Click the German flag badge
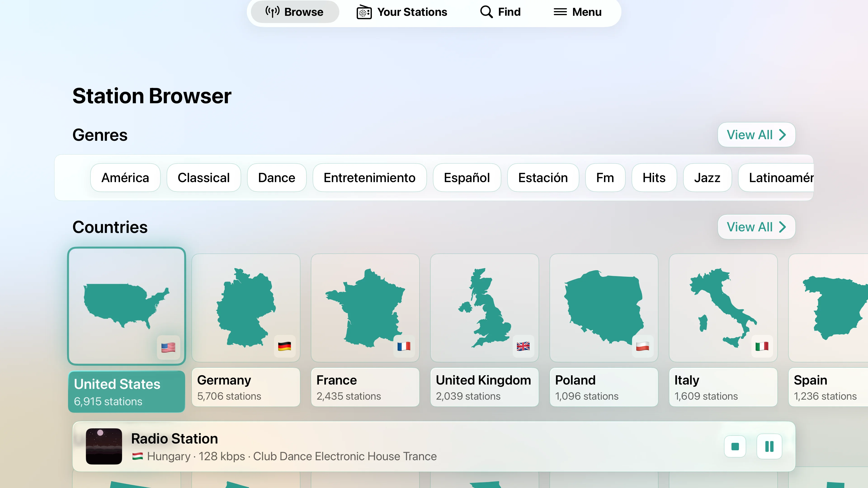Viewport: 868px width, 488px height. (x=284, y=346)
